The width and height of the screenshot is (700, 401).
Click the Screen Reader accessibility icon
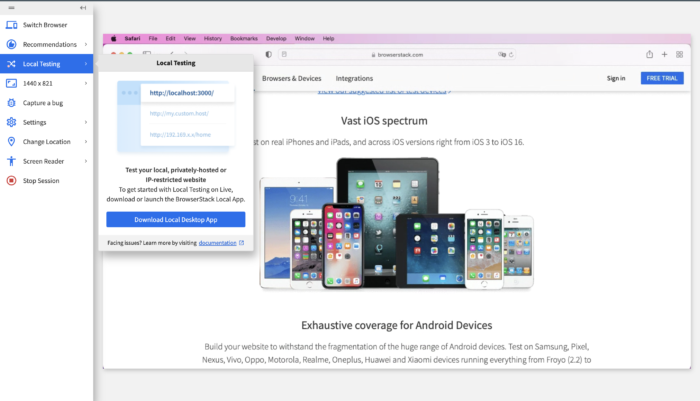click(x=11, y=161)
